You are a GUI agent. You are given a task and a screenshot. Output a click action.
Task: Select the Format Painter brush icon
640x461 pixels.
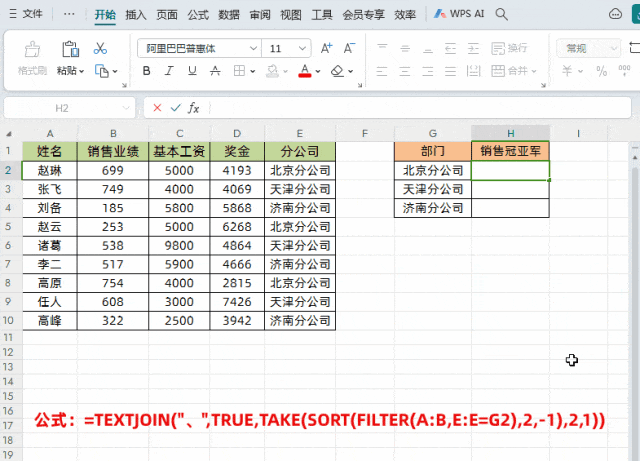32,49
